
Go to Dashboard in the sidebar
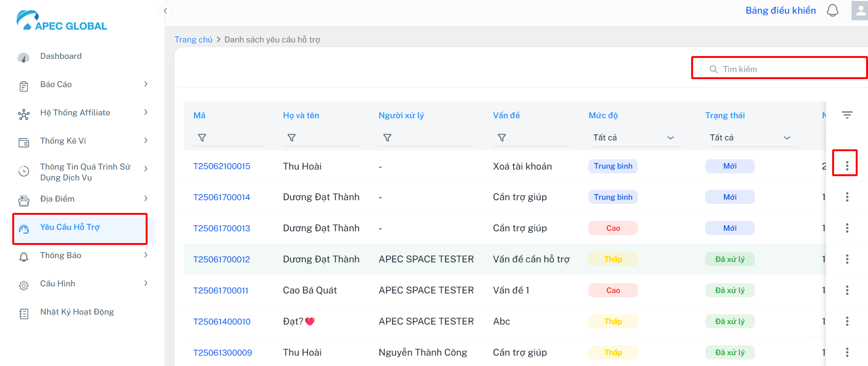[x=61, y=56]
